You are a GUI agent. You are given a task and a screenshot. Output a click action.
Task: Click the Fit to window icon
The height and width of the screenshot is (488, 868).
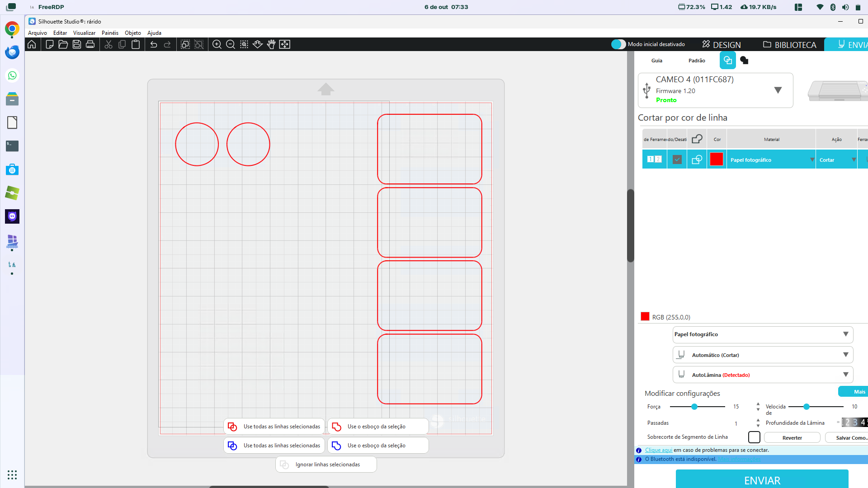click(x=285, y=44)
